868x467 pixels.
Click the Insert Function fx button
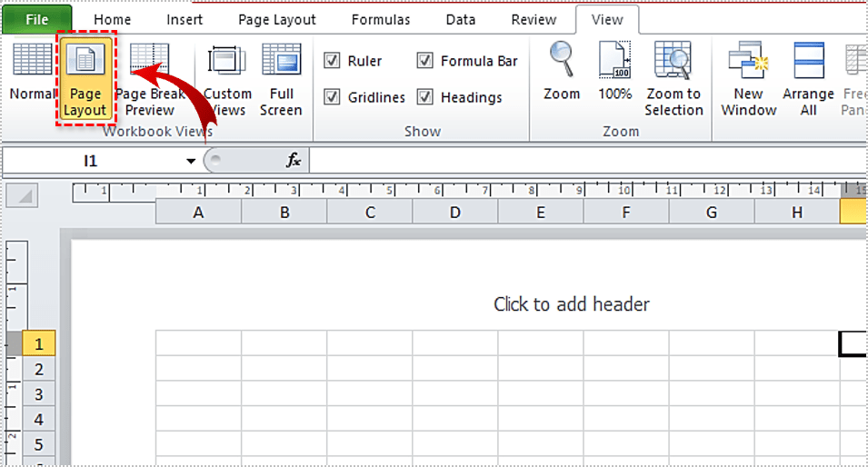293,161
